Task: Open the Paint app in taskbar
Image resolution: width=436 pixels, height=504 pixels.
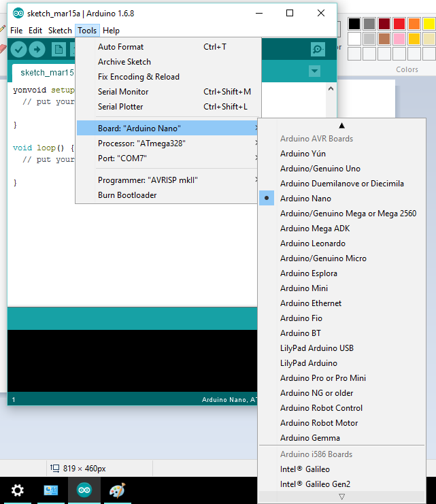Action: pyautogui.click(x=118, y=490)
